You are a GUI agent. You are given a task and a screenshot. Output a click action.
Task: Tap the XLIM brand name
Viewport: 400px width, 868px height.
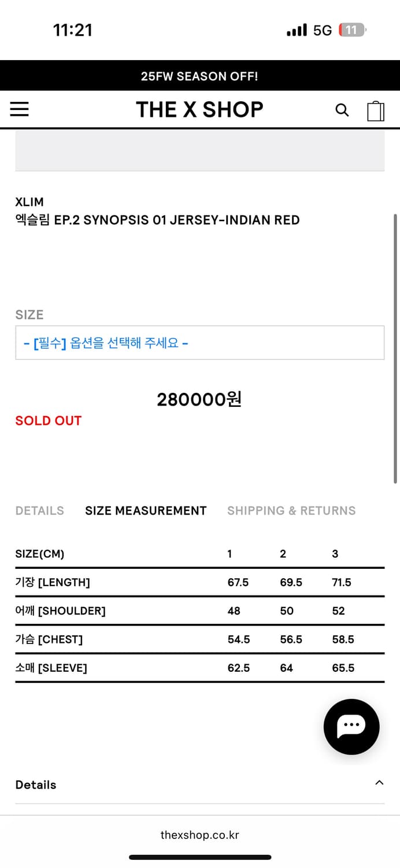[29, 202]
